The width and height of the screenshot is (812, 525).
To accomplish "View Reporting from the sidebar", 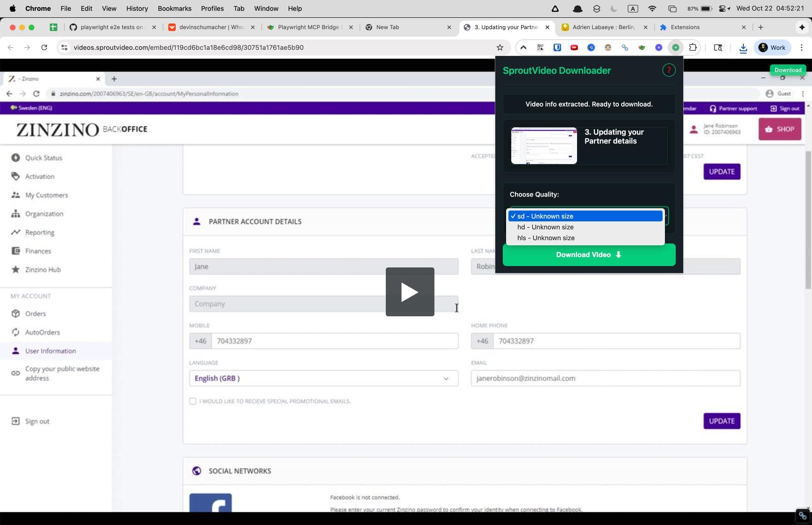I will pos(39,232).
